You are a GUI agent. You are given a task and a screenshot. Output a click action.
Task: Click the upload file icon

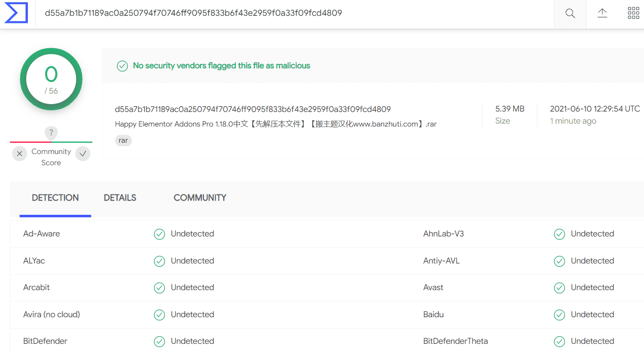coord(602,13)
